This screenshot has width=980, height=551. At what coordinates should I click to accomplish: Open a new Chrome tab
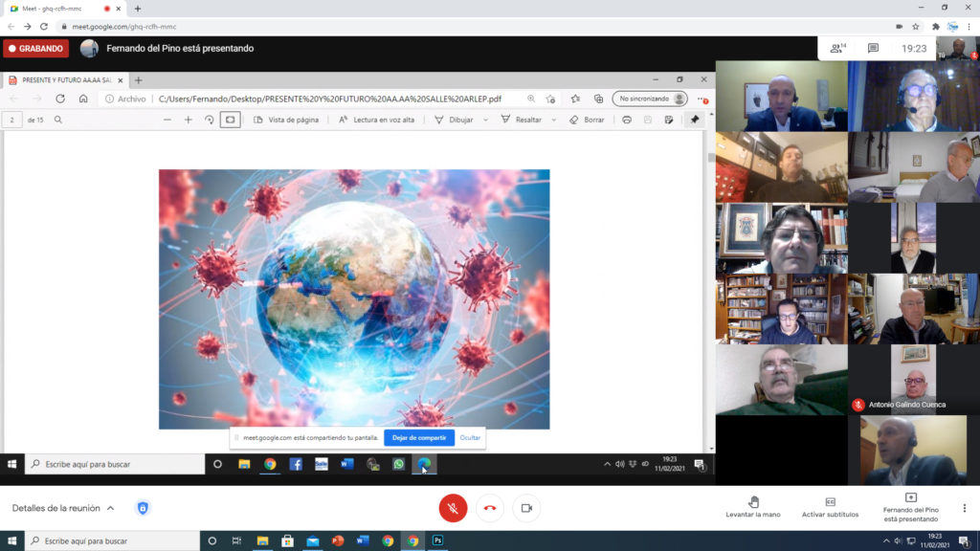pos(137,8)
